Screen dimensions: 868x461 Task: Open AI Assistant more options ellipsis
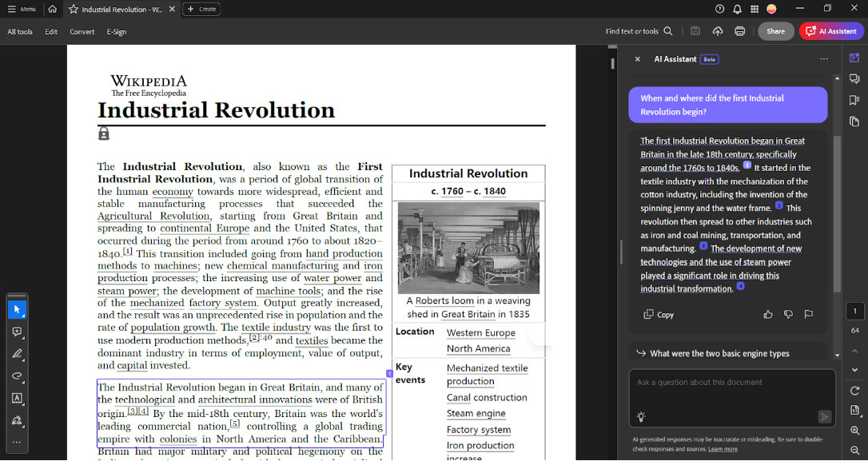click(x=824, y=58)
